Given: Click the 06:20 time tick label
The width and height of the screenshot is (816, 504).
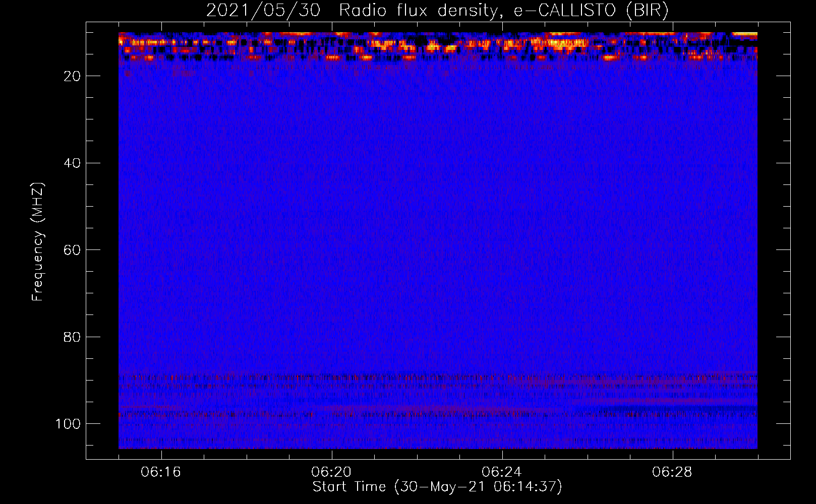Looking at the screenshot, I should [x=331, y=472].
